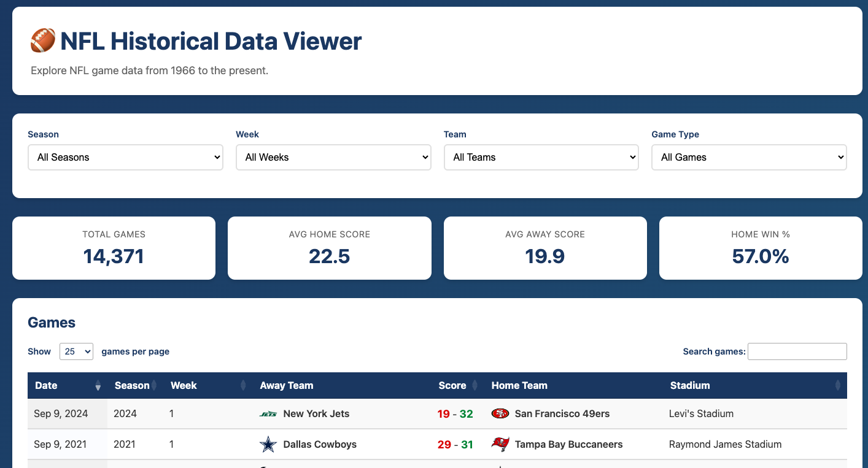868x468 pixels.
Task: Open the Game Type dropdown
Action: (x=749, y=157)
